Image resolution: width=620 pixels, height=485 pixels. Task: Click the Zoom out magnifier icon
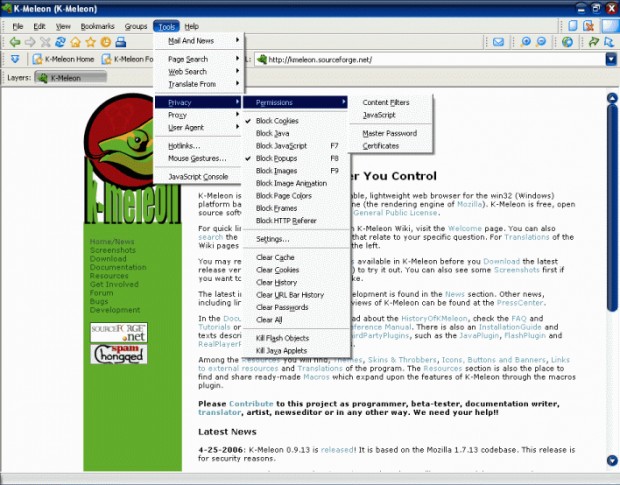pos(541,42)
